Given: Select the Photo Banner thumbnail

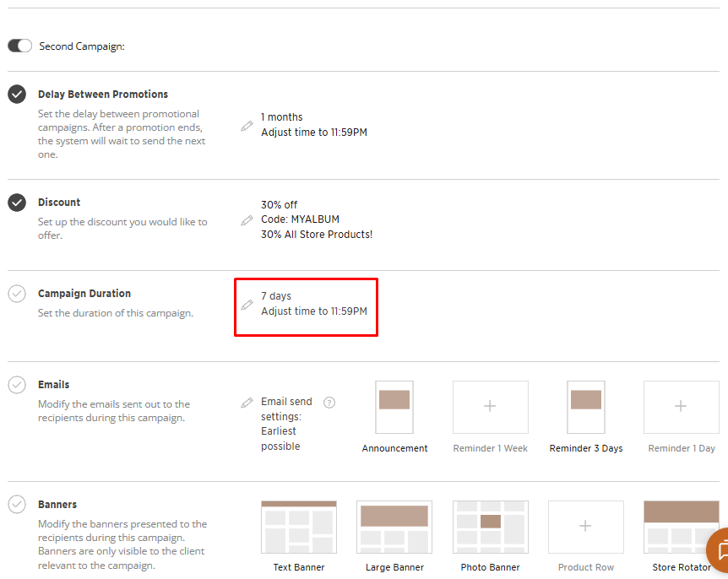Looking at the screenshot, I should pos(490,527).
